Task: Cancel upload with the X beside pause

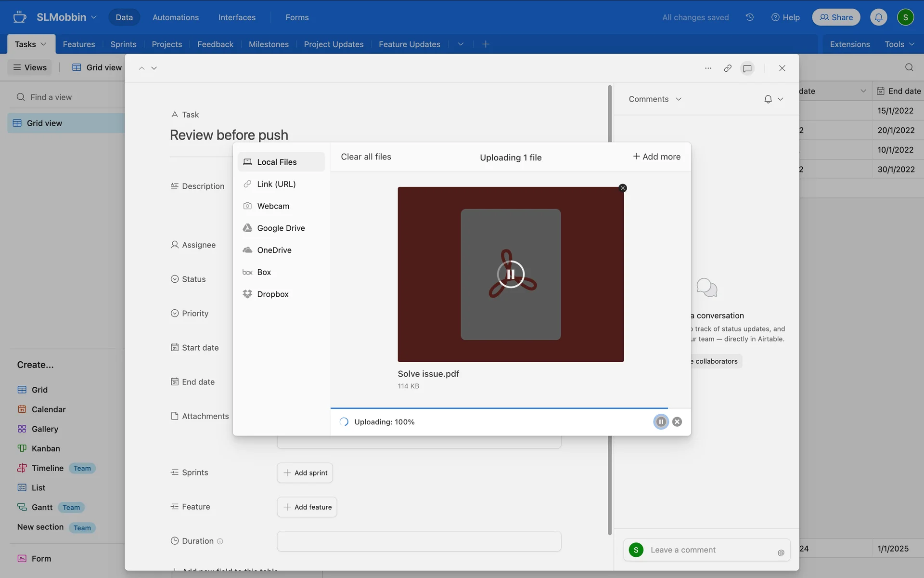Action: pyautogui.click(x=677, y=422)
